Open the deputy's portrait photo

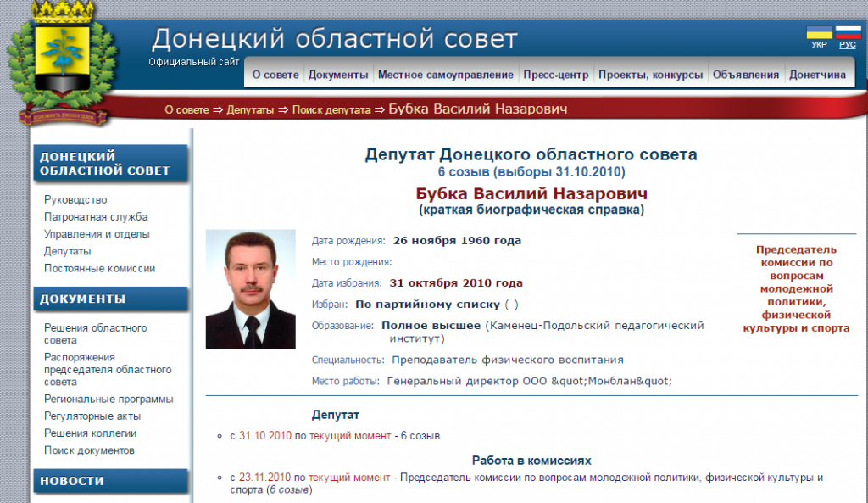[250, 289]
